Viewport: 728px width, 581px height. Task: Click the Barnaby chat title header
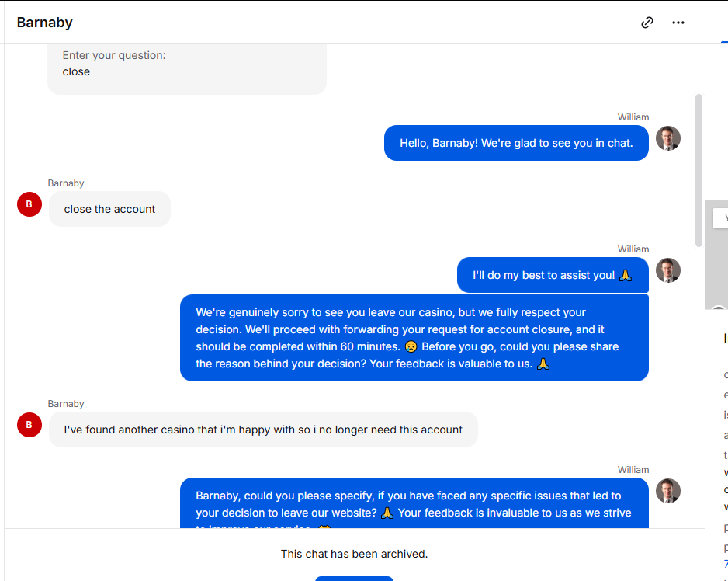(44, 23)
